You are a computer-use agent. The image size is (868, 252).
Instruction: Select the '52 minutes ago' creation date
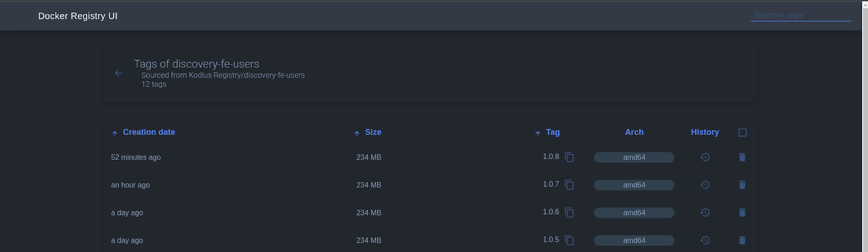pos(136,157)
